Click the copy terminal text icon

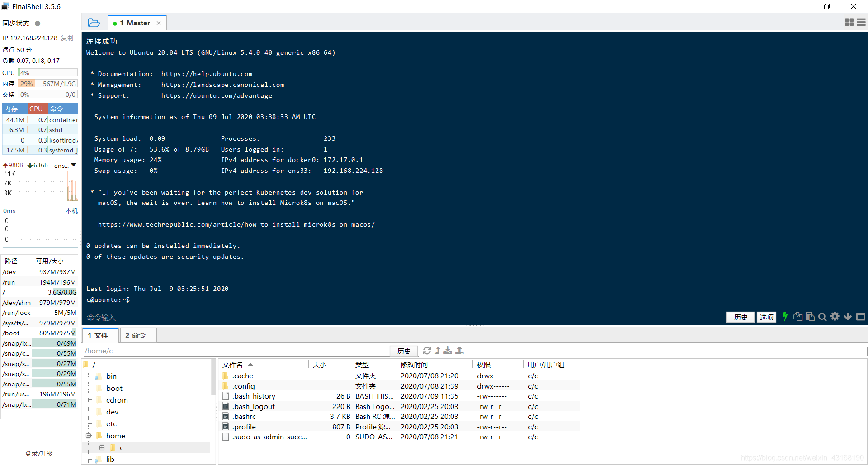point(798,317)
